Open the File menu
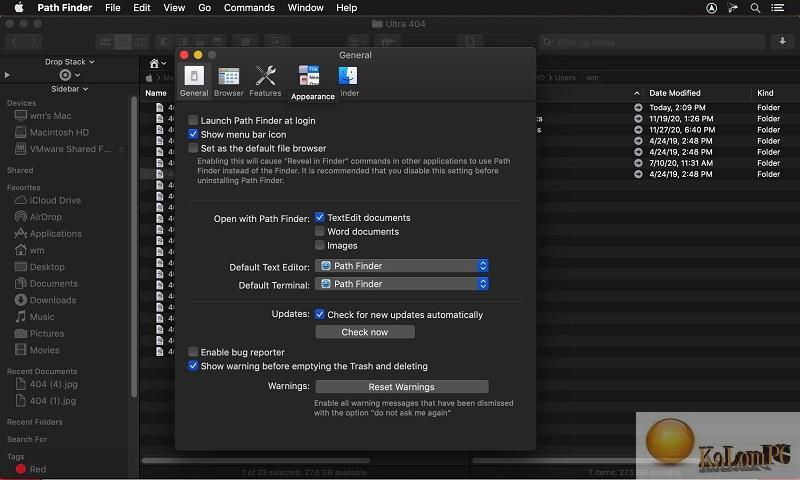Image resolution: width=800 pixels, height=480 pixels. (113, 8)
